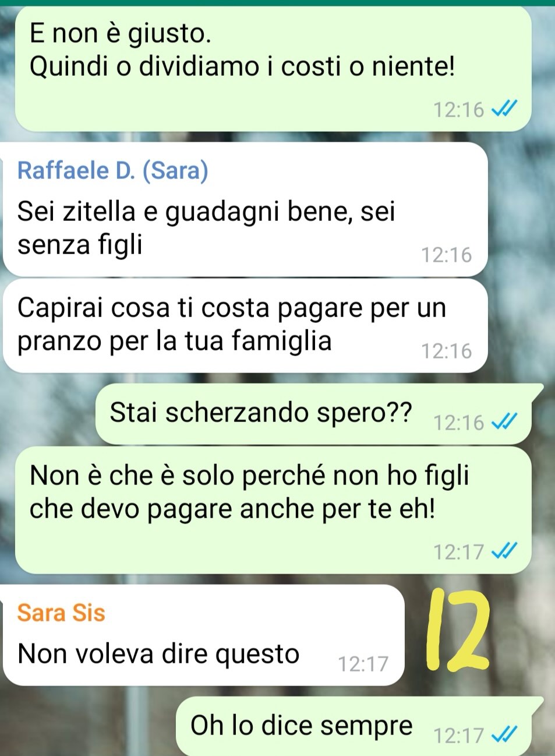Select 'che devo pagare anche per te eh!' message
This screenshot has width=555, height=756.
pyautogui.click(x=232, y=508)
